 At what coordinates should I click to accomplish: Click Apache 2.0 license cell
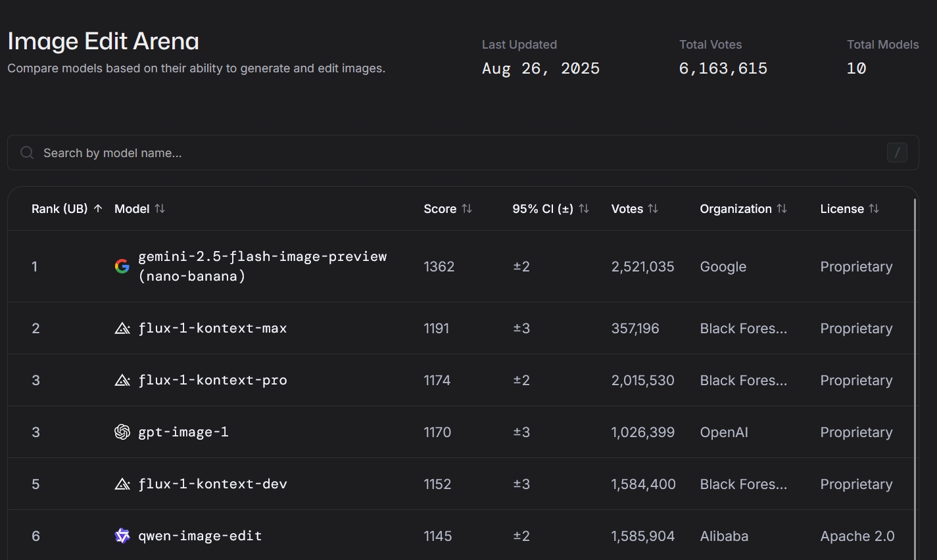coord(857,536)
